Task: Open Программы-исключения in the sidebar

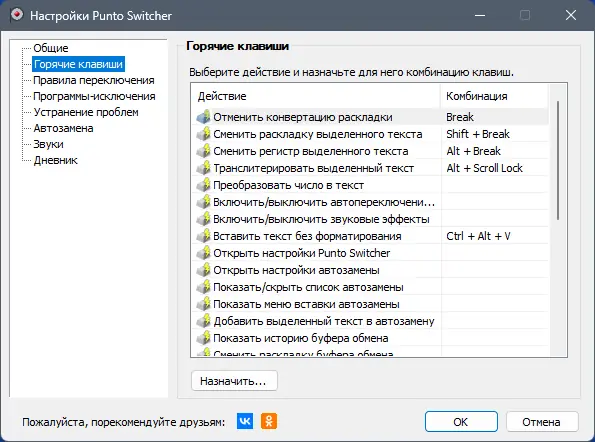Action: pos(94,96)
